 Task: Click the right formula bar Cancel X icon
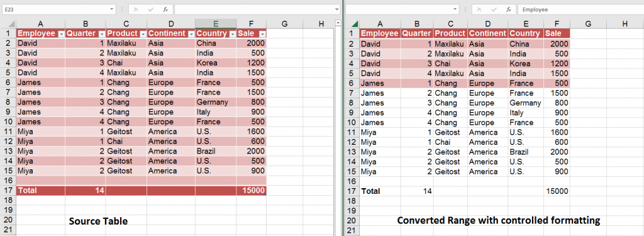click(x=479, y=9)
